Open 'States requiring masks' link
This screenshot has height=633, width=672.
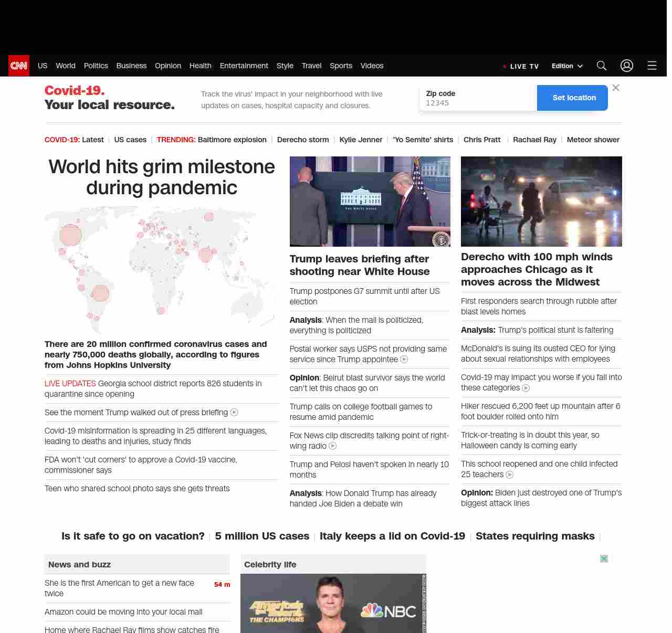coord(534,536)
